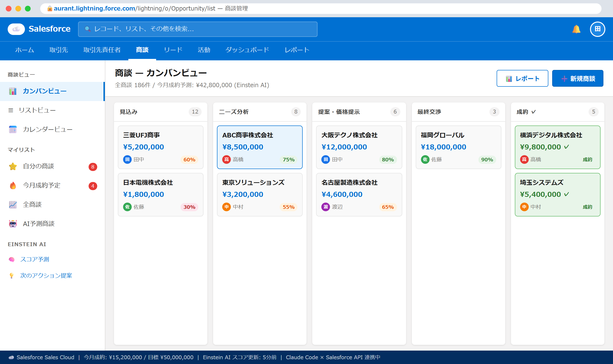Open the 福岡グローバル opportunity card

click(458, 147)
